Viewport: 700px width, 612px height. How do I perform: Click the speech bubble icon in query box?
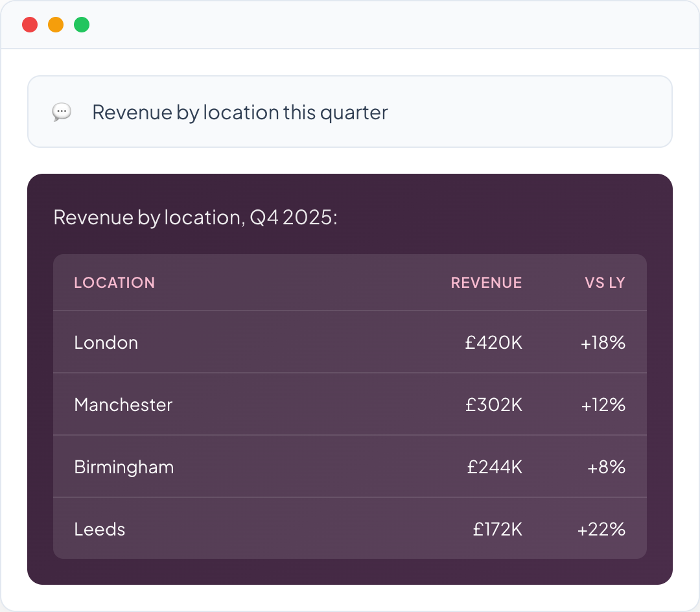point(62,112)
